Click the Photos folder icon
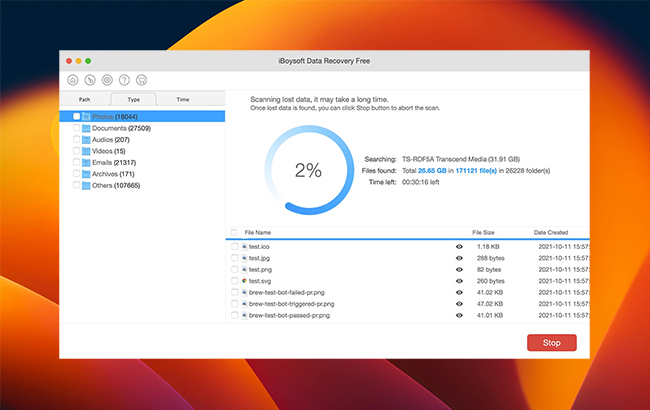The image size is (650, 410). coord(86,116)
